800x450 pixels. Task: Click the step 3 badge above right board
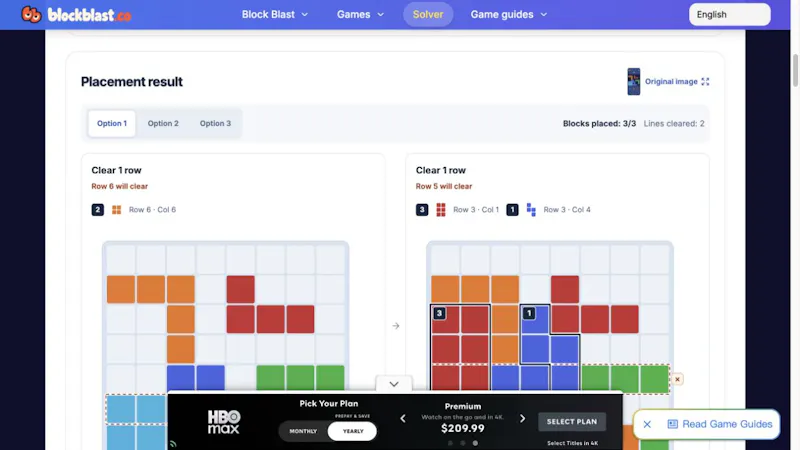[x=422, y=210]
